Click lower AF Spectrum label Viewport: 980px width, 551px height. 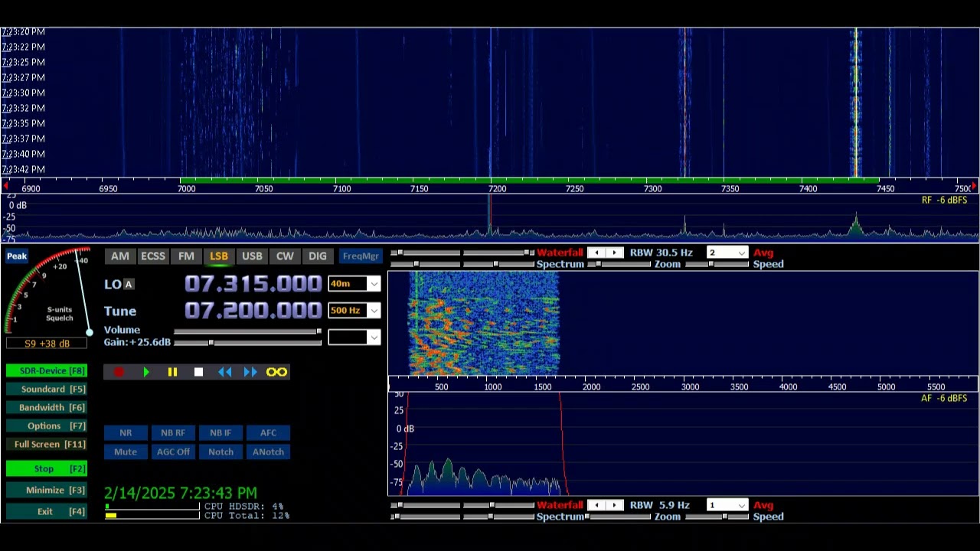point(560,517)
